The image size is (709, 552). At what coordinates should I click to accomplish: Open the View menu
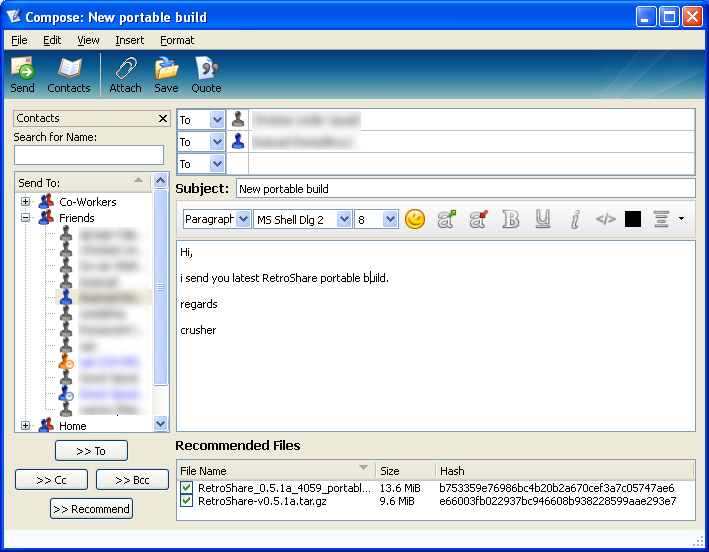88,40
